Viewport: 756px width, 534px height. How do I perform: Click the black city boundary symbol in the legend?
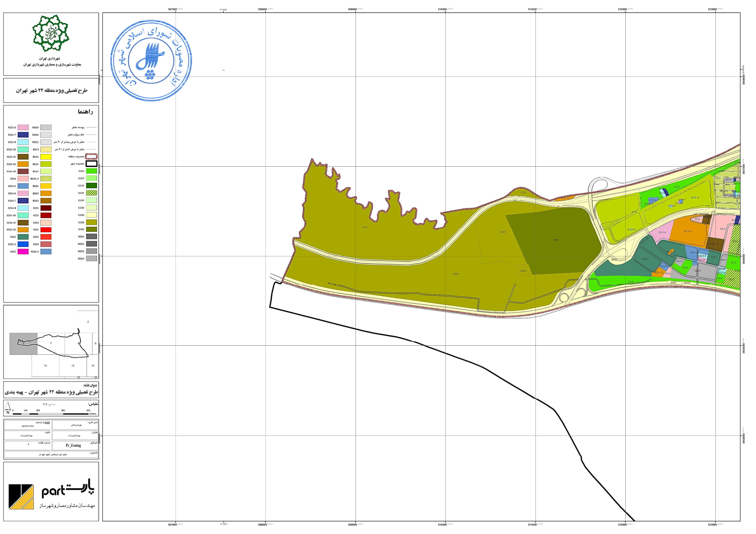click(91, 164)
